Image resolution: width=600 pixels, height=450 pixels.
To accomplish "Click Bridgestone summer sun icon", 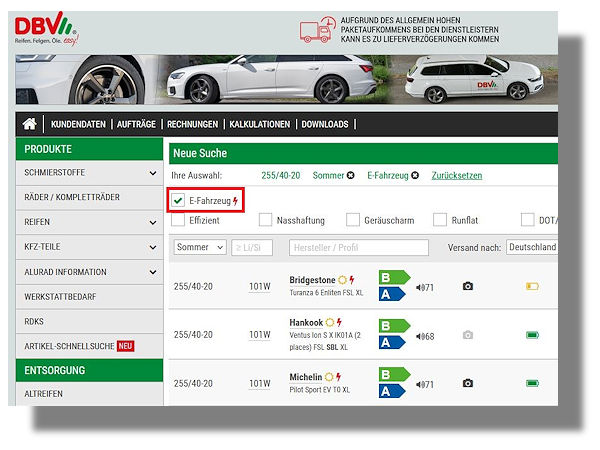I will [x=342, y=280].
